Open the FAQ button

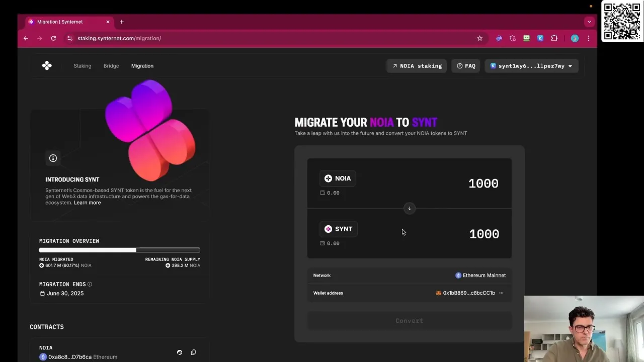pos(466,66)
